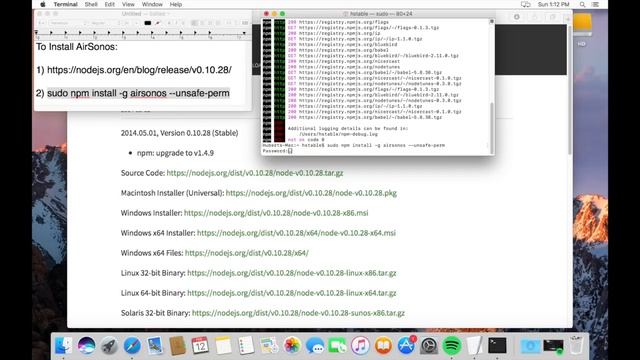Click the black text color swatch in TextEdit

pos(148,23)
